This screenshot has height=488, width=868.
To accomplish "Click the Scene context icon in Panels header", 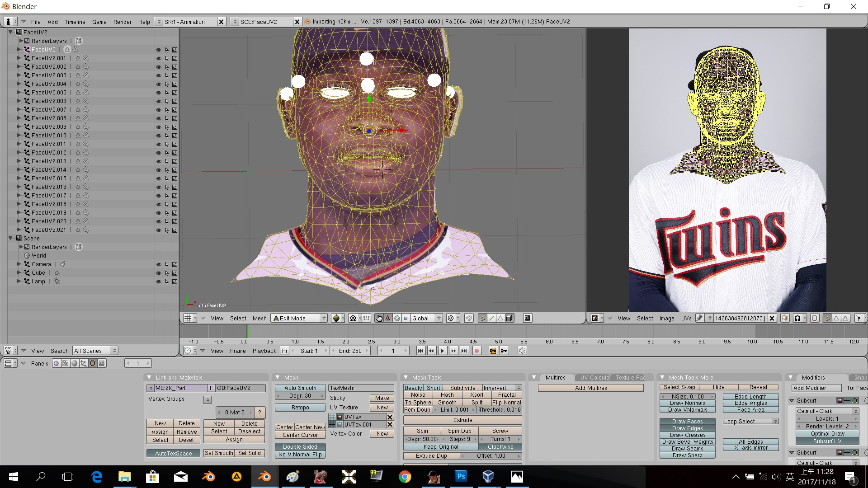I will coord(102,363).
